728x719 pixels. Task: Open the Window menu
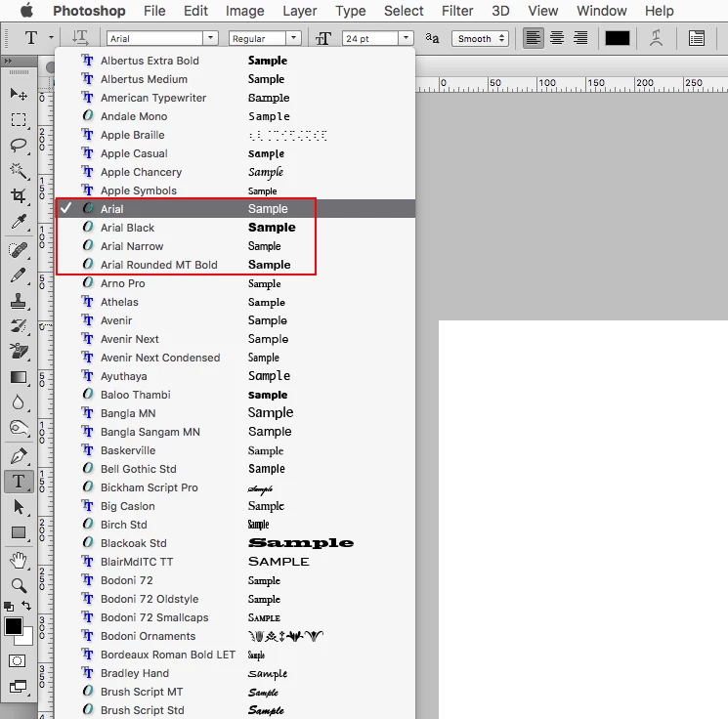click(x=602, y=10)
